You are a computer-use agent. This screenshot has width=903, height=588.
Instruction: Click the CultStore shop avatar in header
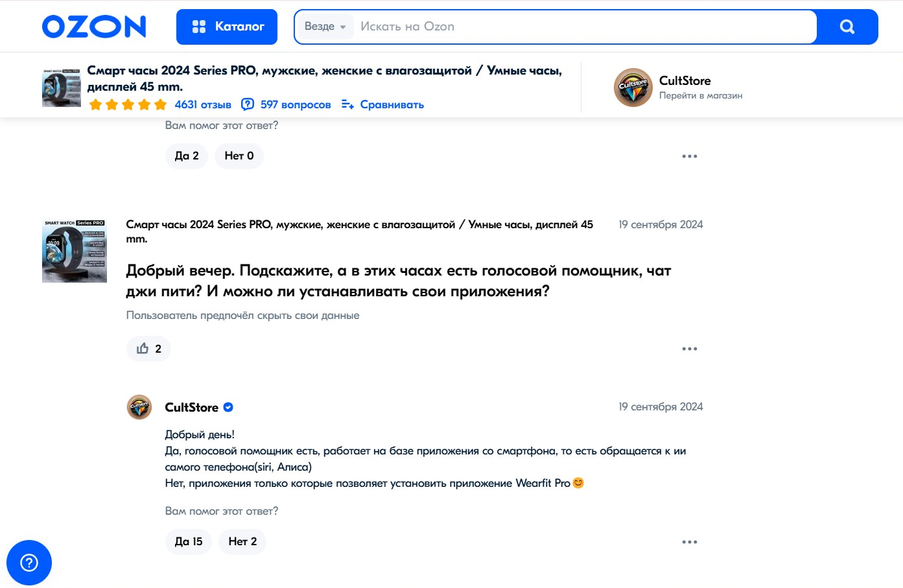click(x=633, y=88)
